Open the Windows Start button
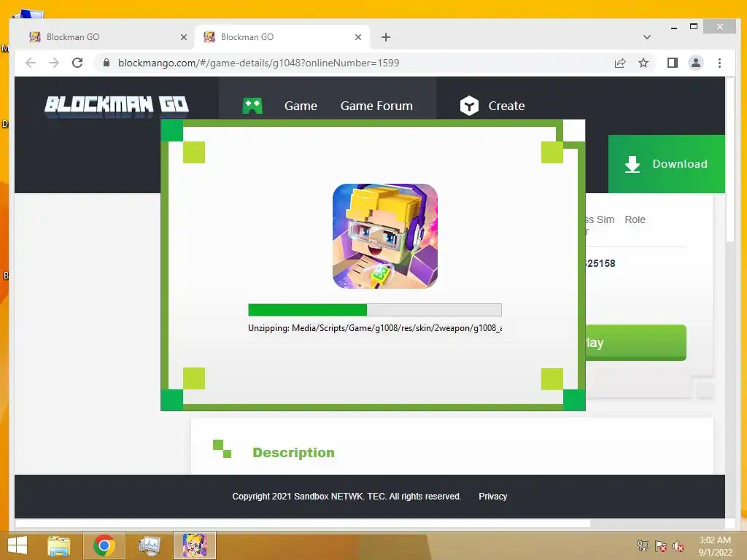Screen dimensions: 747x560 [x=18, y=545]
